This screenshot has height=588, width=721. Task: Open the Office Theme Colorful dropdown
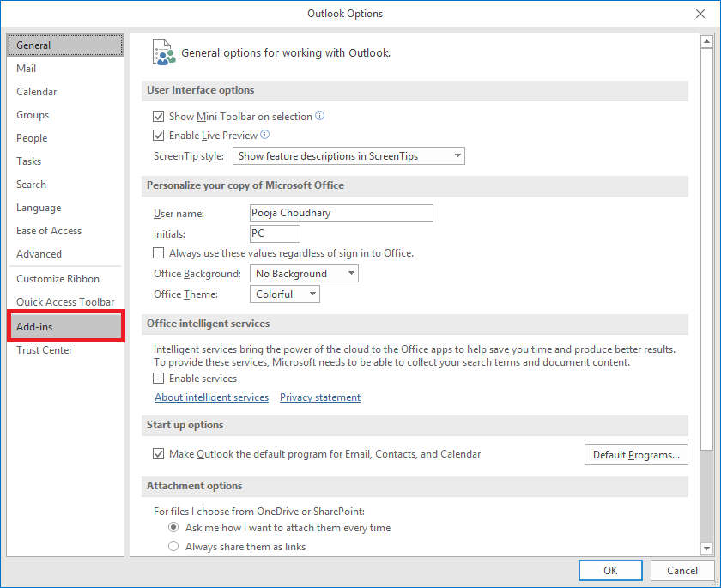point(285,294)
